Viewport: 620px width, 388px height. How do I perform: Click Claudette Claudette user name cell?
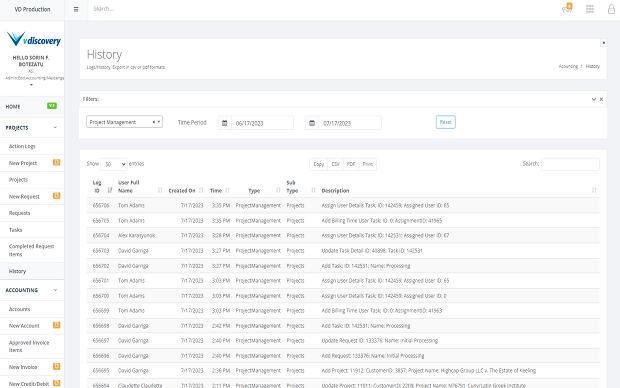140,385
